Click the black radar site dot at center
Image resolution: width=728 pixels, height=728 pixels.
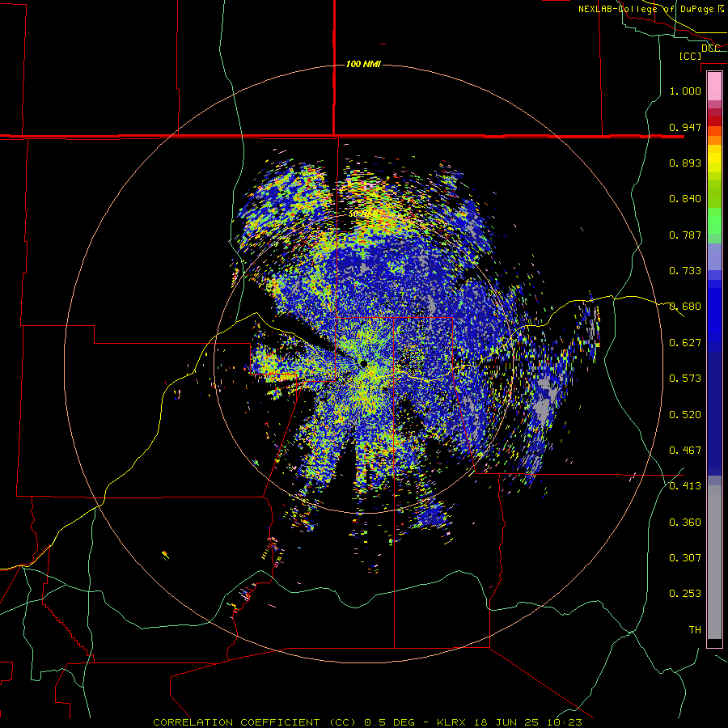[363, 363]
